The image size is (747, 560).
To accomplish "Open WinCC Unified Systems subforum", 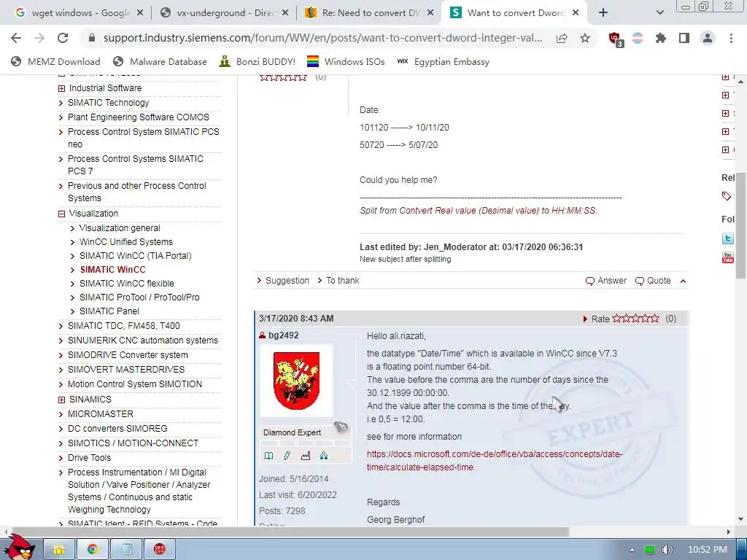I will 125,242.
